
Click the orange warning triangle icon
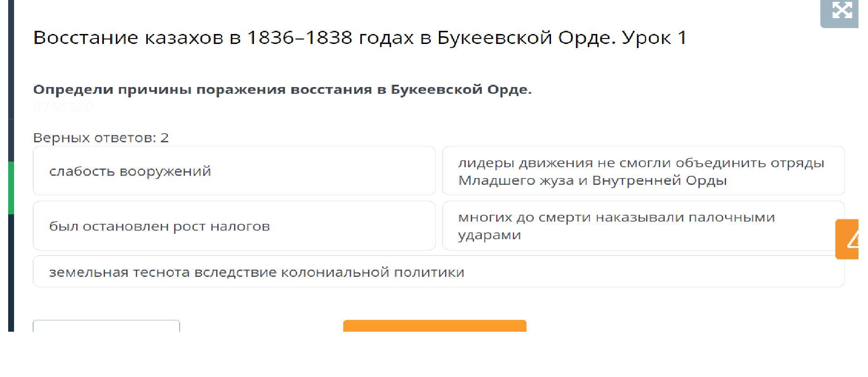849,239
